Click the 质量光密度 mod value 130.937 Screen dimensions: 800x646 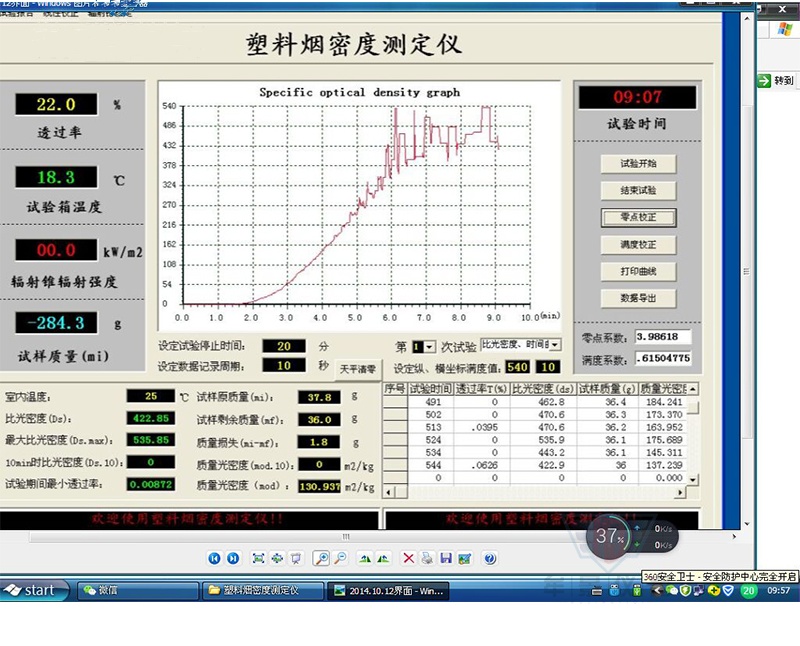click(x=319, y=486)
